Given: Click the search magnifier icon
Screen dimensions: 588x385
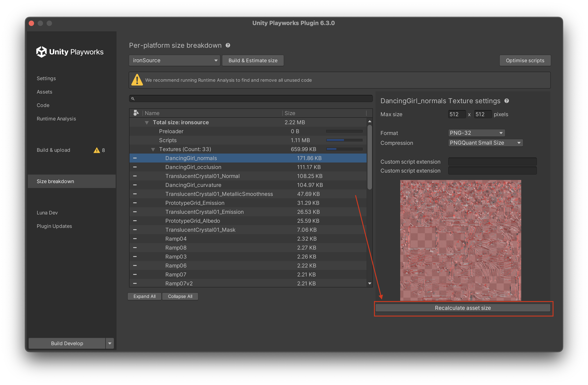Looking at the screenshot, I should pyautogui.click(x=133, y=99).
